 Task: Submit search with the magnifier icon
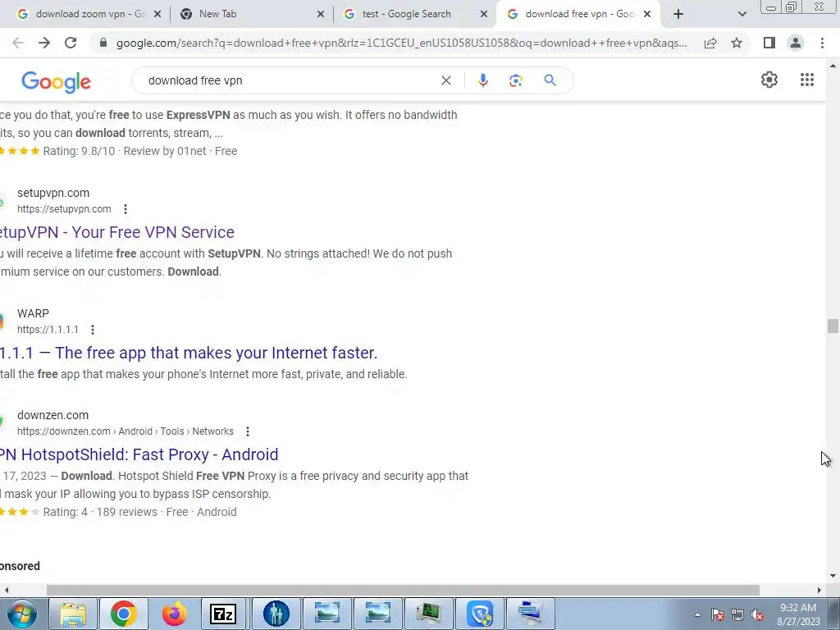tap(550, 80)
